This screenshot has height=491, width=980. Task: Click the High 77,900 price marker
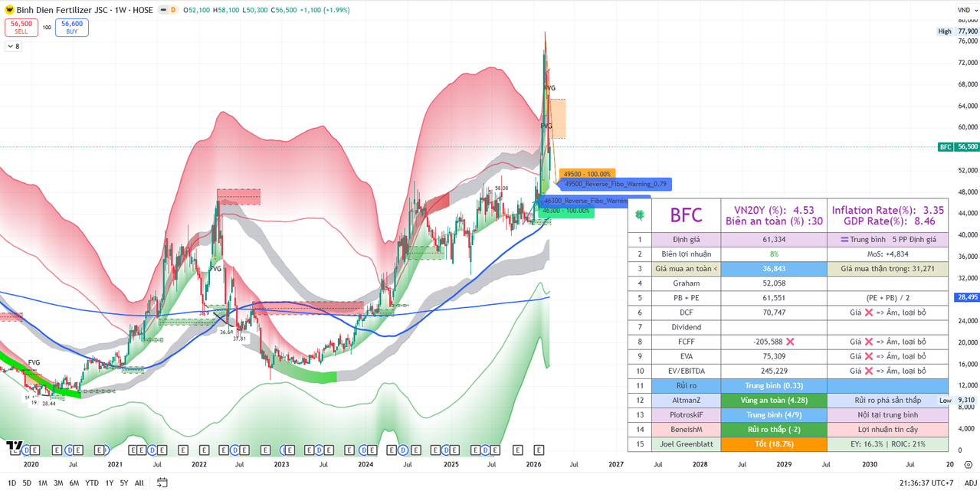(x=959, y=31)
